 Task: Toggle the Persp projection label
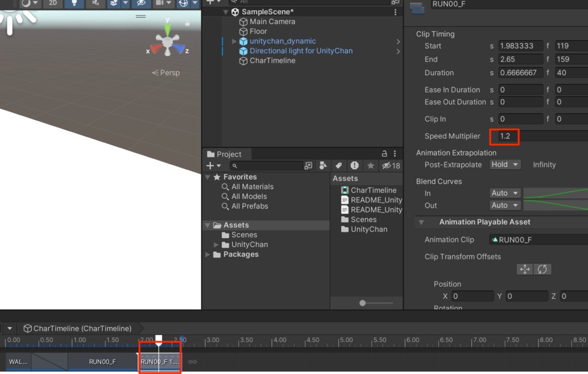tap(166, 73)
